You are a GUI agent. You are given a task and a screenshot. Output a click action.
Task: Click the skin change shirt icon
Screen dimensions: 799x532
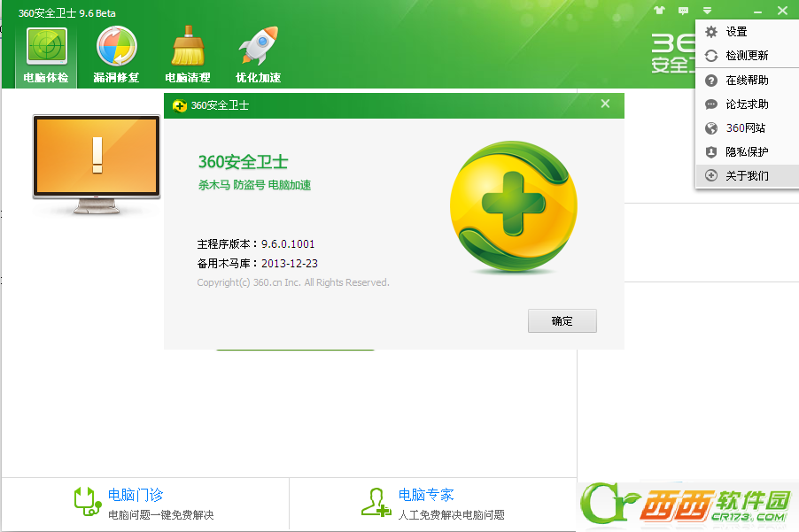click(x=658, y=12)
